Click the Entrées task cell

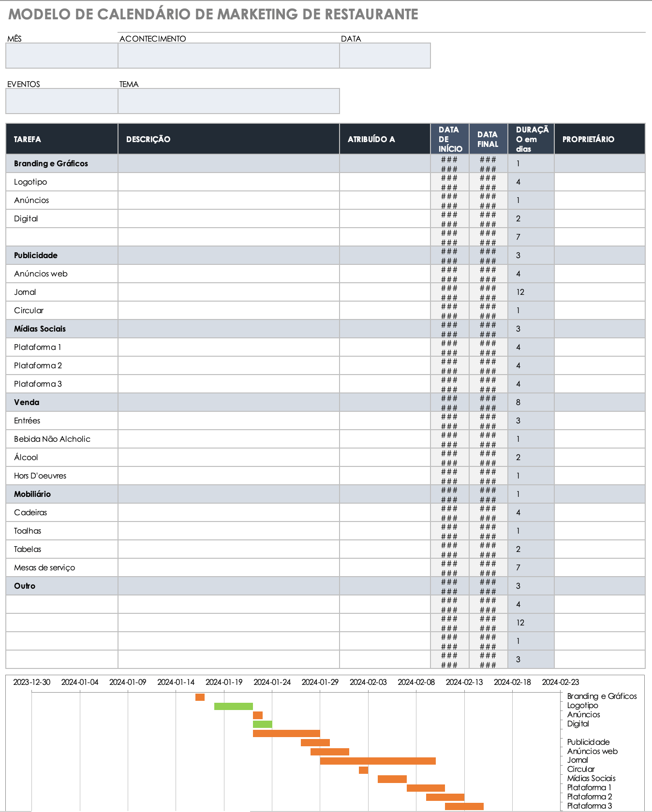(x=62, y=420)
